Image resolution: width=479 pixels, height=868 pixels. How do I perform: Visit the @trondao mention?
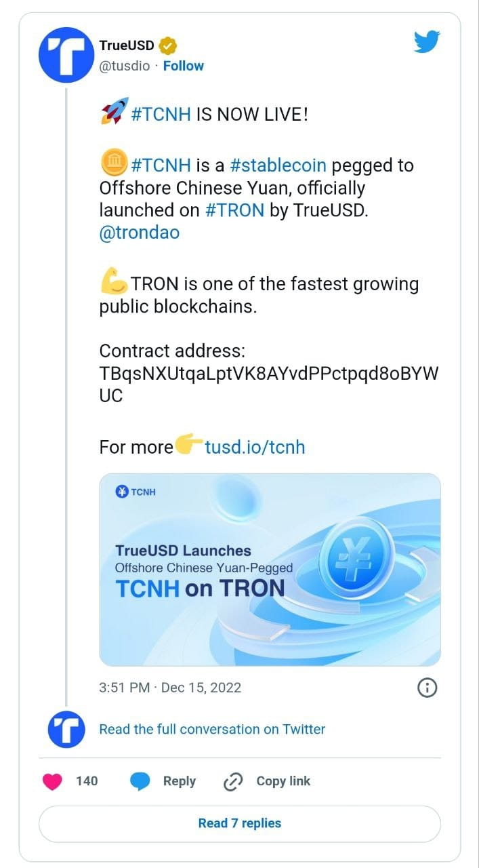pos(139,233)
